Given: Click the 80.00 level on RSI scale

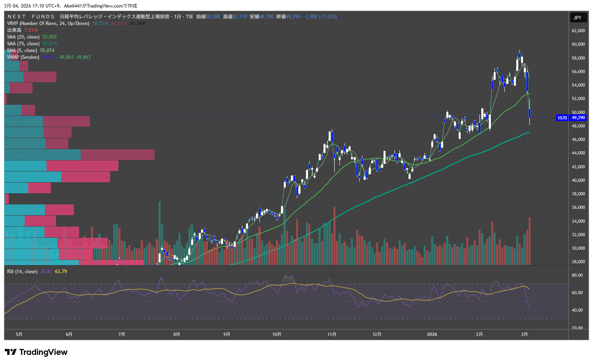Looking at the screenshot, I should click(577, 275).
